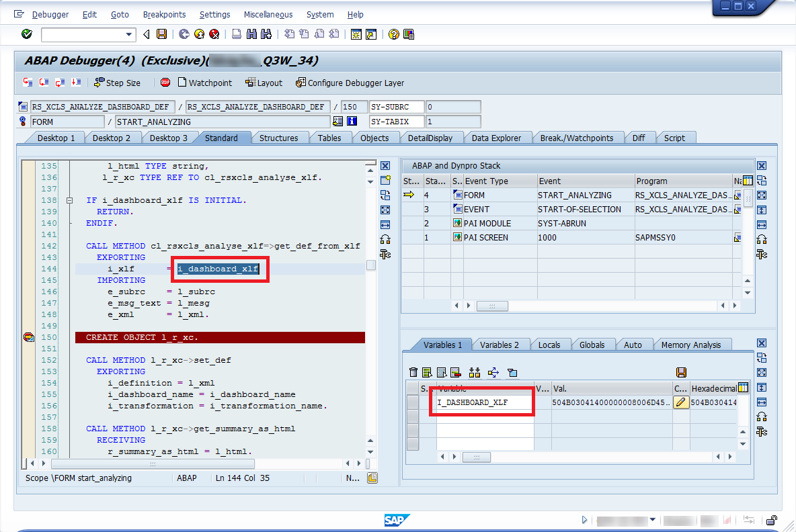Click the pencil change-value icon for I_DASHBOARD_XLF
Viewport: 796px width, 532px height.
tap(681, 402)
